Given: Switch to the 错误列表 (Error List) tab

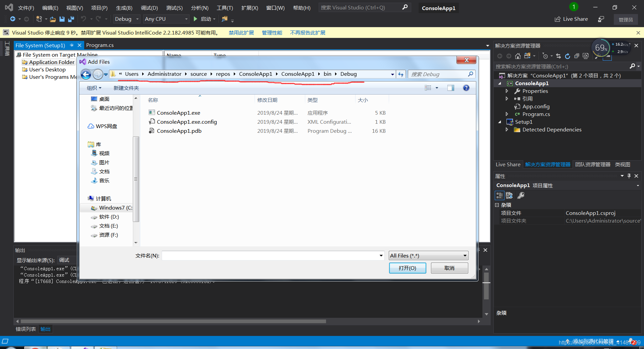Looking at the screenshot, I should 26,329.
